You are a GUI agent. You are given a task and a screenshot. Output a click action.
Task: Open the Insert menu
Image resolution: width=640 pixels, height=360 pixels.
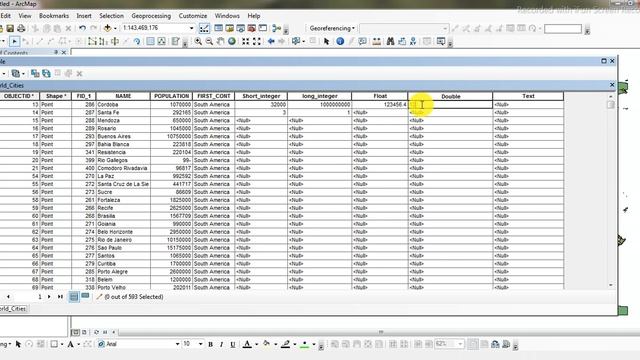(x=84, y=16)
